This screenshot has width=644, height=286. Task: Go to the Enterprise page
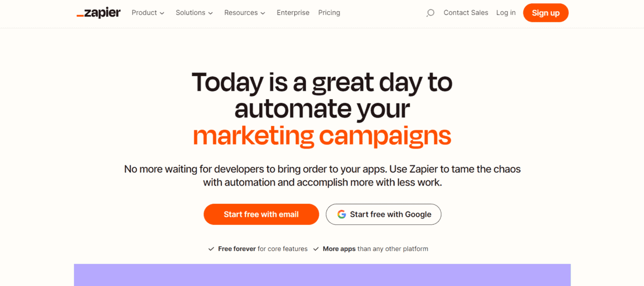[293, 13]
